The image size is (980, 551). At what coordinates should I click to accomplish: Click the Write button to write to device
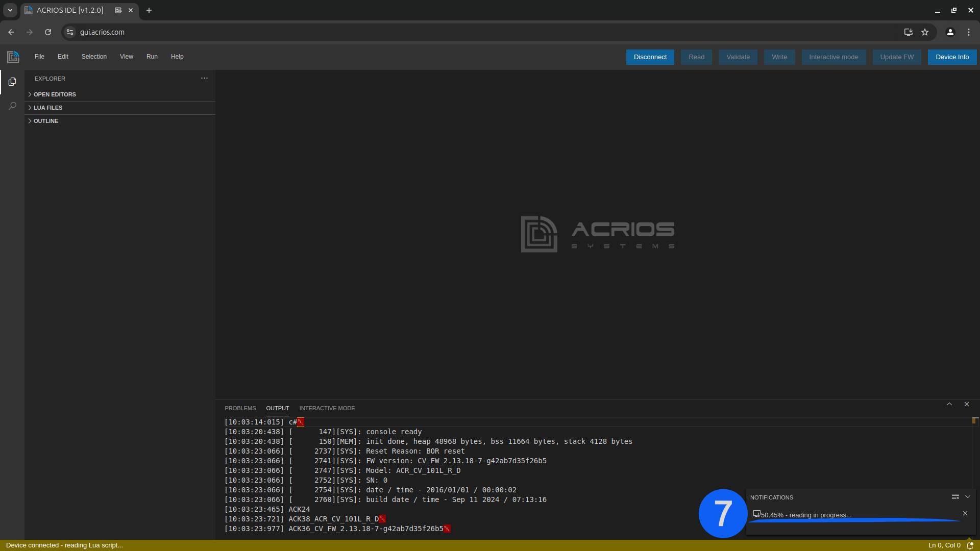pyautogui.click(x=779, y=57)
